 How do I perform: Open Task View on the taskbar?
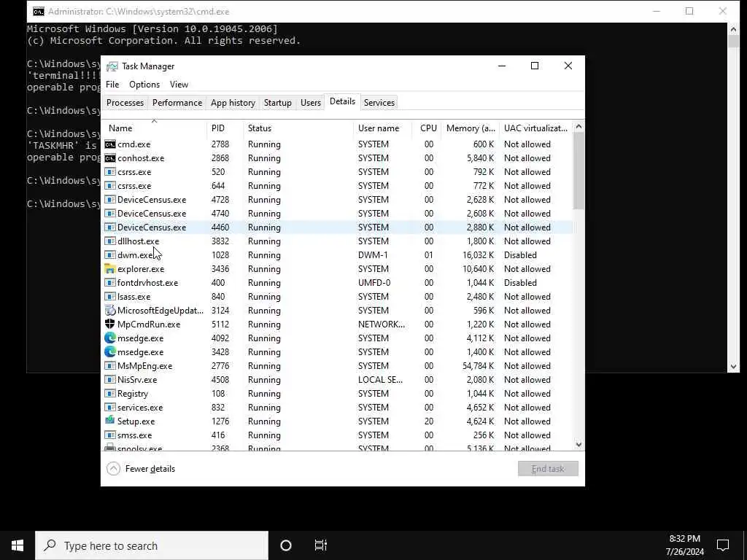(321, 545)
